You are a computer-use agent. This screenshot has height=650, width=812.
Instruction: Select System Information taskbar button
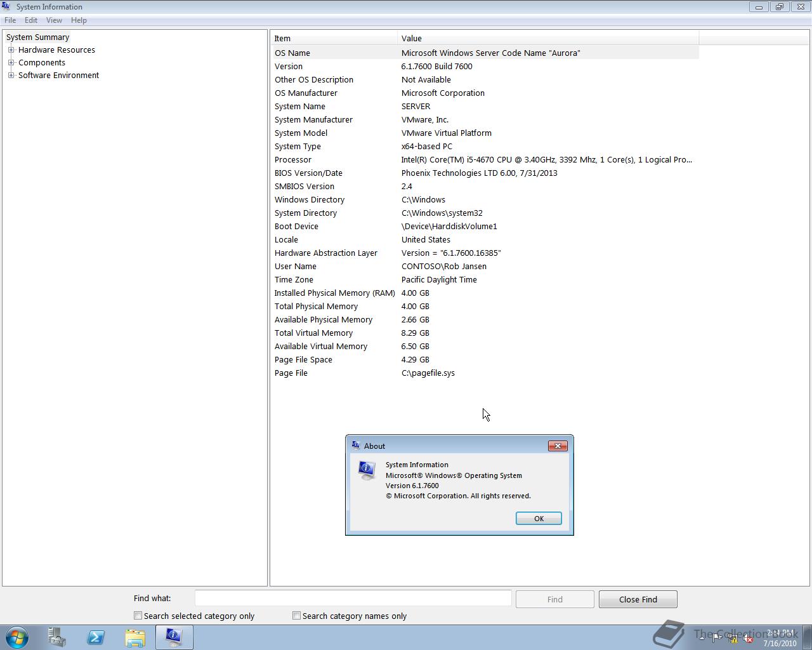174,637
